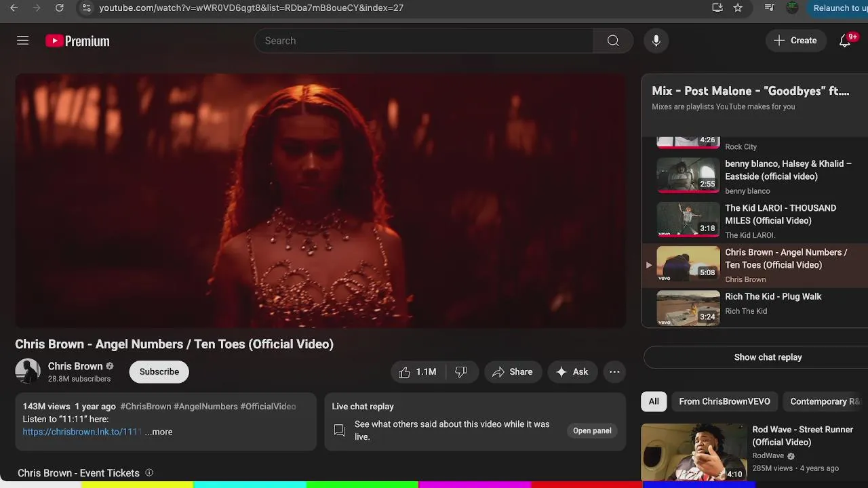This screenshot has height=488, width=868.
Task: Expand description with ...more
Action: pyautogui.click(x=159, y=432)
